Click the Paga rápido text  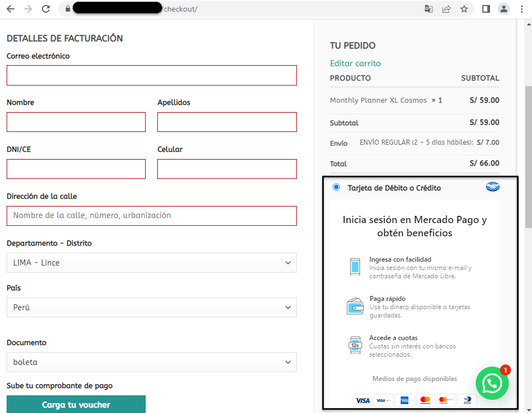(387, 299)
